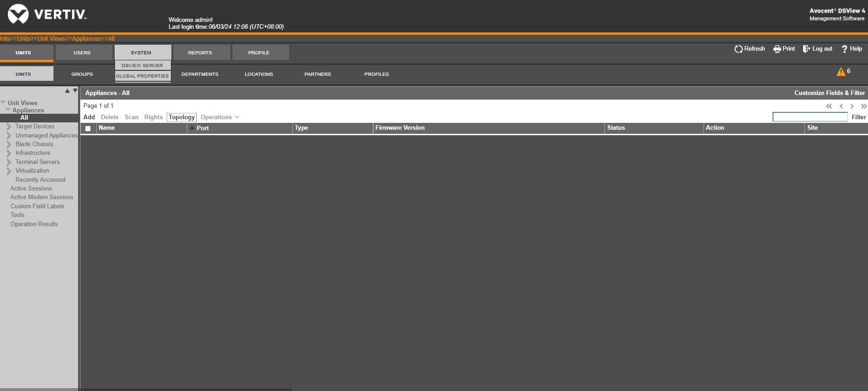868x391 pixels.
Task: Open the PROFILE tab
Action: point(260,53)
